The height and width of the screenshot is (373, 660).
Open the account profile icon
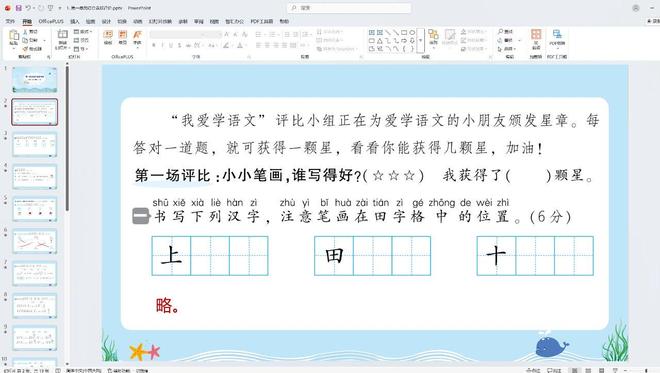click(636, 8)
